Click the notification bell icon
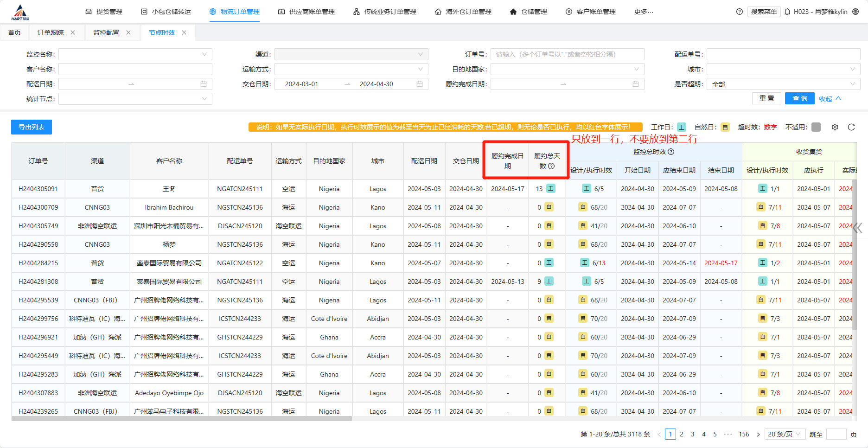 click(787, 12)
